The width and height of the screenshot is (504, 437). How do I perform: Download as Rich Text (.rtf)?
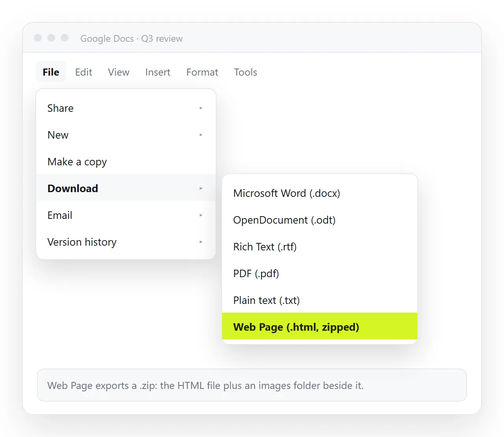coord(320,246)
